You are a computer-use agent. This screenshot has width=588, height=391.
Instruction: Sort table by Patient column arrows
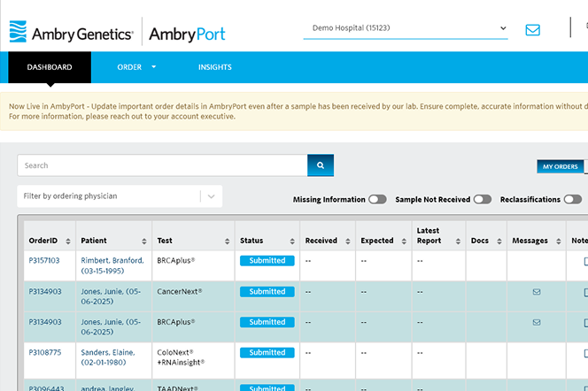point(144,241)
